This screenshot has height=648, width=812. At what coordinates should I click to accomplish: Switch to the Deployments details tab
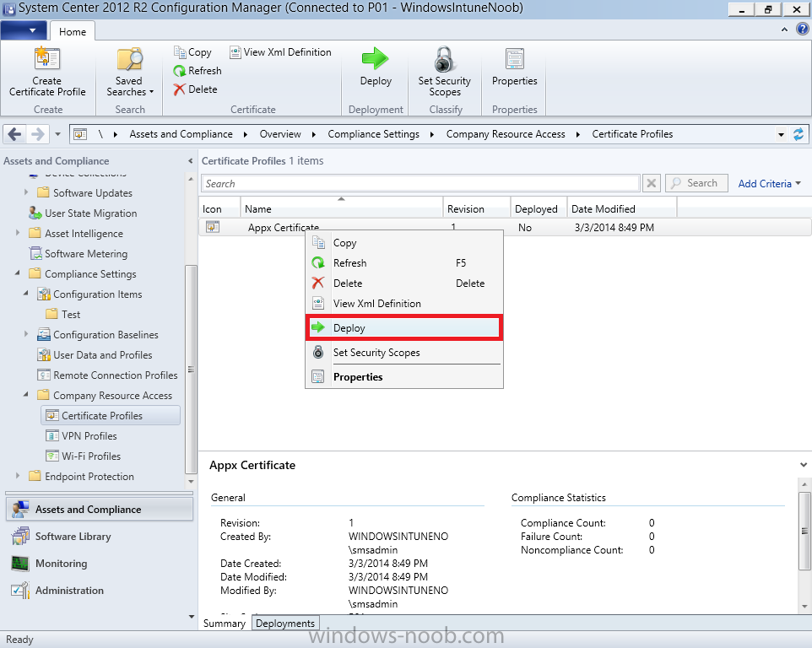coord(285,624)
